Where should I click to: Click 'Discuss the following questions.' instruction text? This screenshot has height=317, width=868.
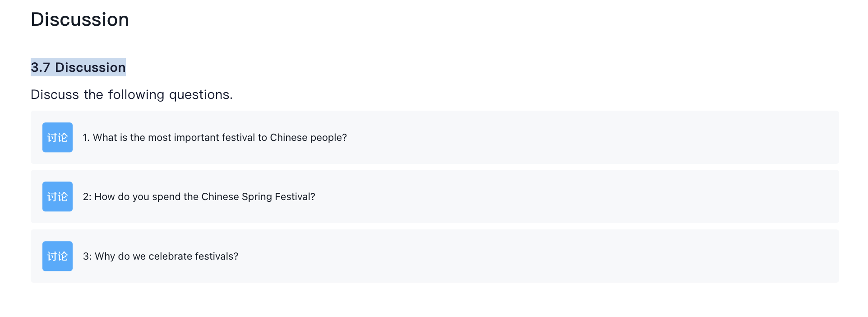131,94
